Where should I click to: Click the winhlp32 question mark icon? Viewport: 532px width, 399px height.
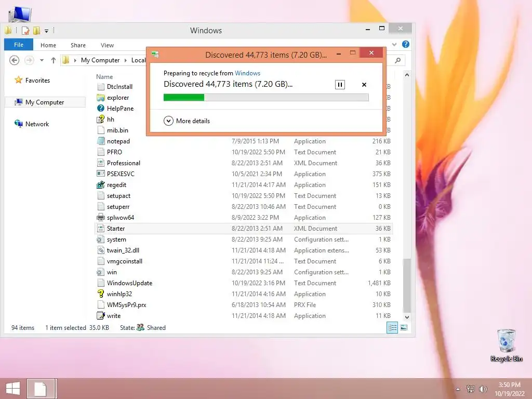100,294
